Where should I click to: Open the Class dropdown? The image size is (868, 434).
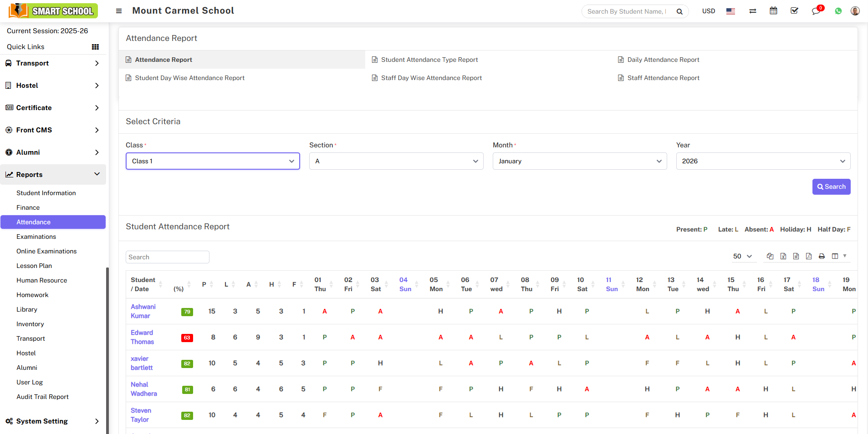point(213,161)
